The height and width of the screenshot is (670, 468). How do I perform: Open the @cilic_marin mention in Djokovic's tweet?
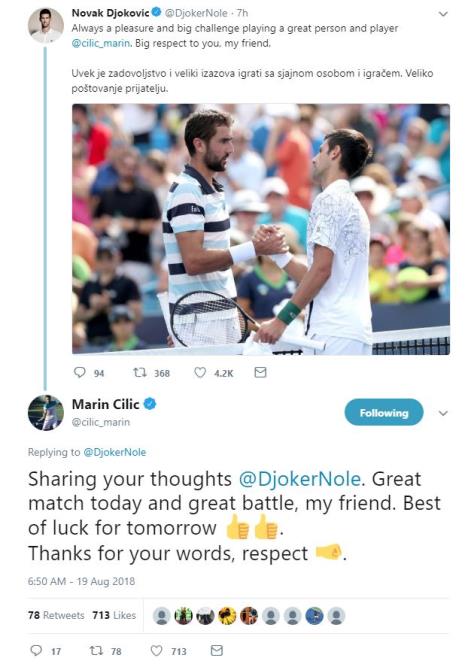point(100,44)
